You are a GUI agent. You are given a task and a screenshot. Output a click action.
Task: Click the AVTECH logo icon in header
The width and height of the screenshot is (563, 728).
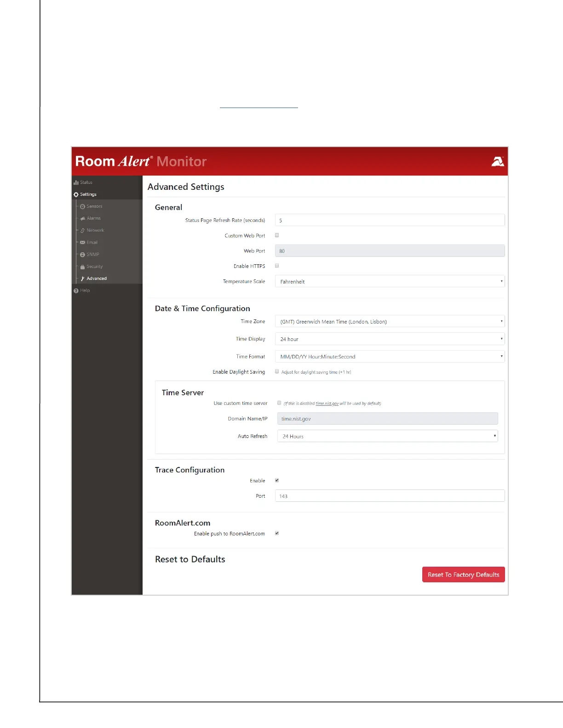[498, 161]
